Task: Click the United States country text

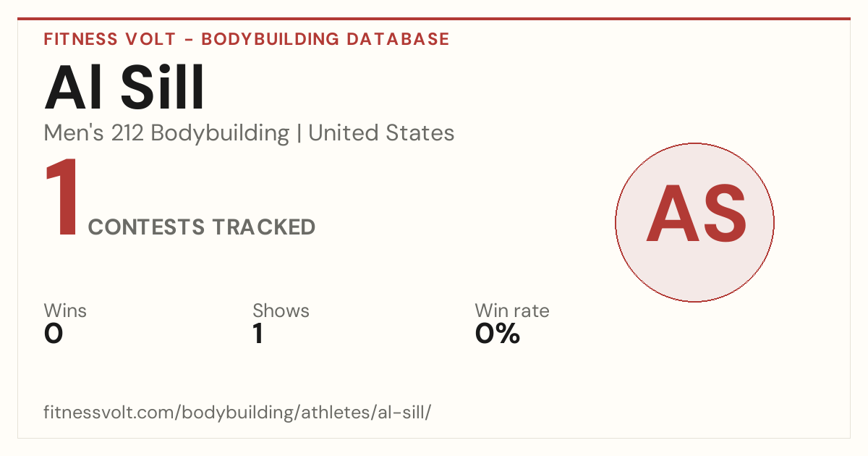Action: (x=381, y=133)
